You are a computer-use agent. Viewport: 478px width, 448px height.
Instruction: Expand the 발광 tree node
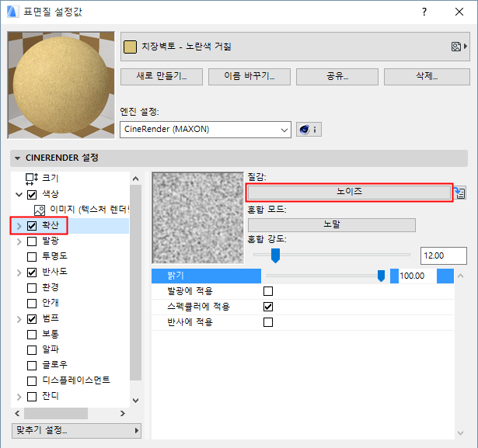tap(19, 241)
